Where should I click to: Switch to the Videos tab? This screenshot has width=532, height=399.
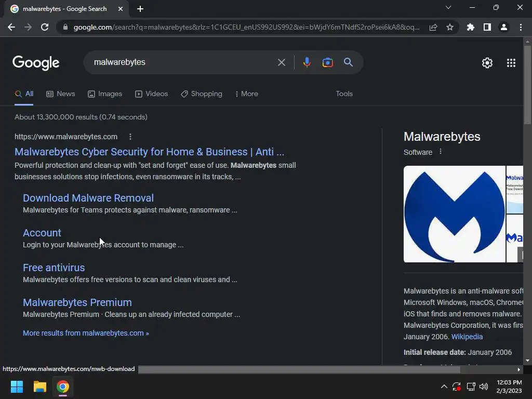151,94
